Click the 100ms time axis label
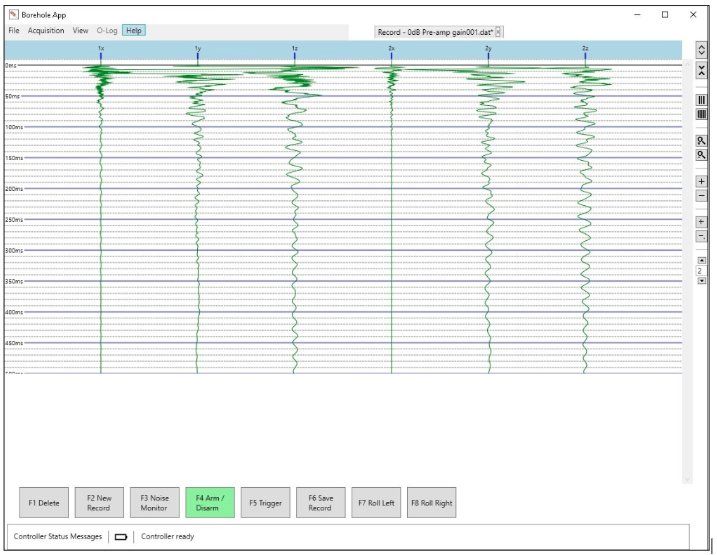This screenshot has width=717, height=555. tap(14, 127)
